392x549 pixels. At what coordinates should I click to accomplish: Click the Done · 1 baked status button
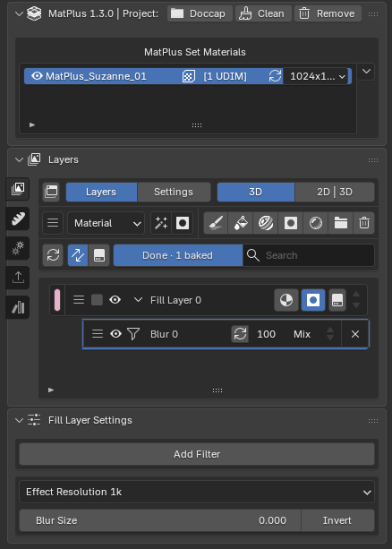pos(178,255)
